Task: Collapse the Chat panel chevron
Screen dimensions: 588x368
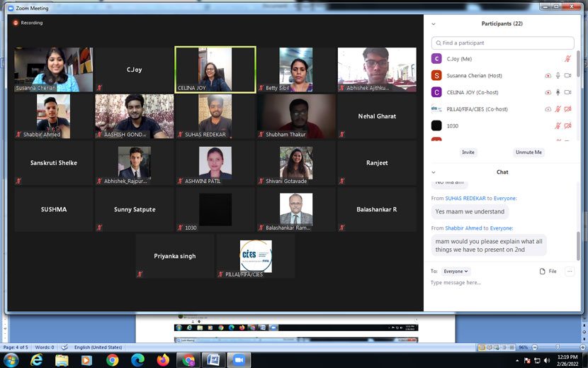Action: click(434, 172)
